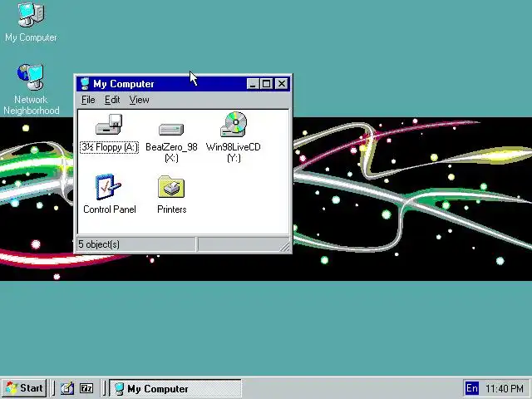Click the window resize grip in status bar
This screenshot has width=532, height=399.
pyautogui.click(x=285, y=247)
